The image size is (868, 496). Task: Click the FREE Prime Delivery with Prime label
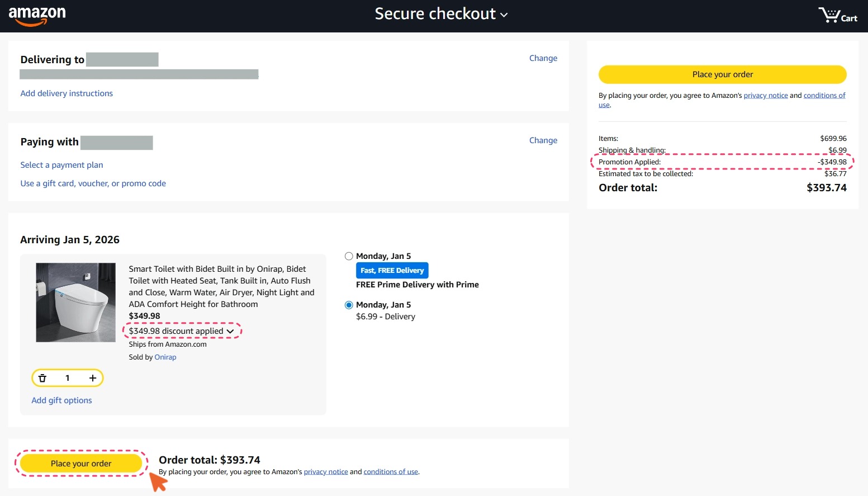coord(418,285)
